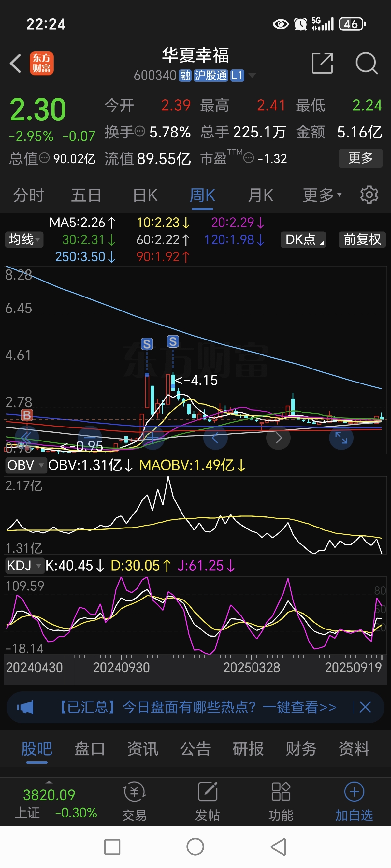Image resolution: width=391 pixels, height=868 pixels.
Task: Switch to 月K chart tab
Action: [260, 195]
